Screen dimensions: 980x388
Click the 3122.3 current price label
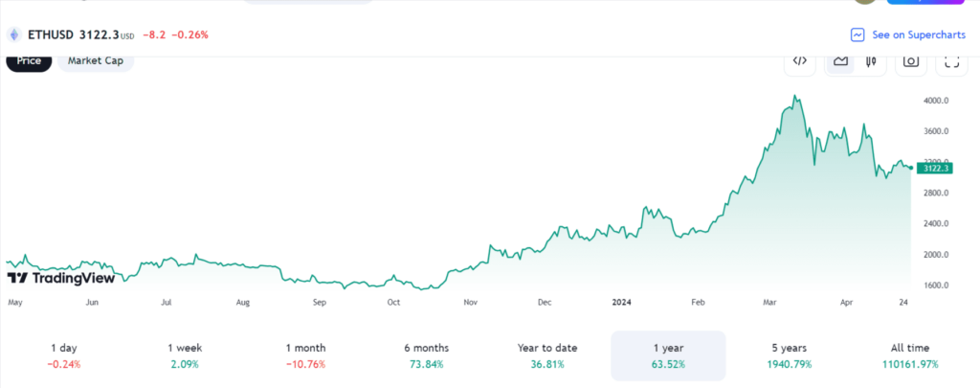point(932,168)
